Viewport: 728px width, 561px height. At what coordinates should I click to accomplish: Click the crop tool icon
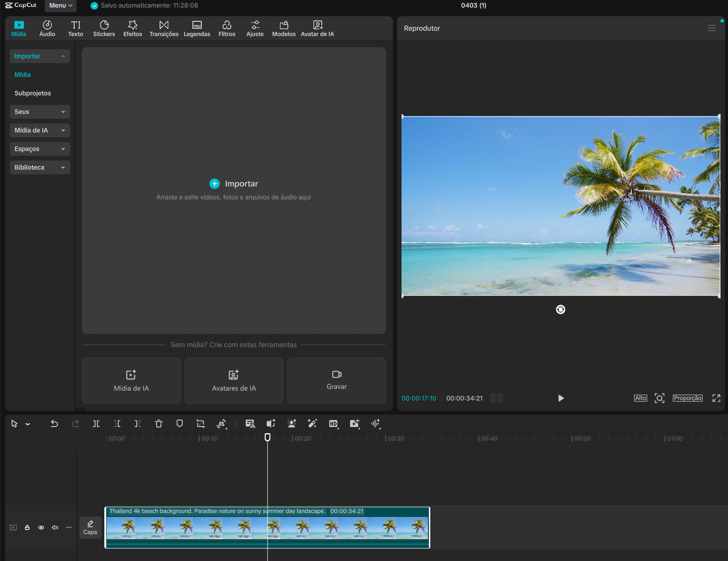(200, 423)
